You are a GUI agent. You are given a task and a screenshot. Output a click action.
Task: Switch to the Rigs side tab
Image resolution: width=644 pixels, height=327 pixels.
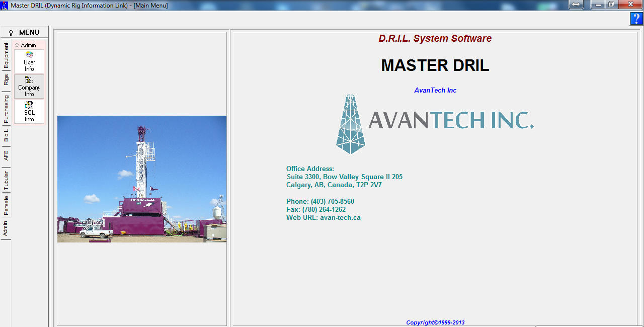6,80
